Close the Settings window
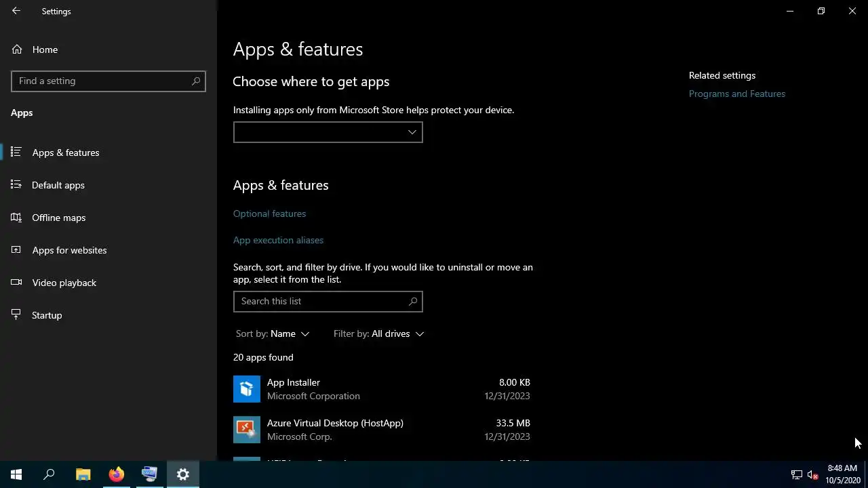The height and width of the screenshot is (488, 868). point(852,11)
